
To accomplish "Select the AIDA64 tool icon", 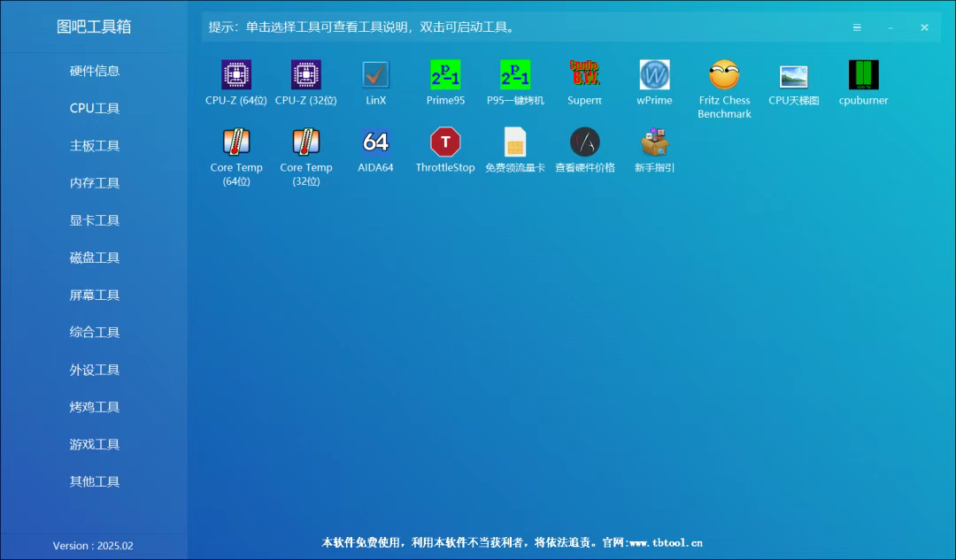I will [x=375, y=142].
